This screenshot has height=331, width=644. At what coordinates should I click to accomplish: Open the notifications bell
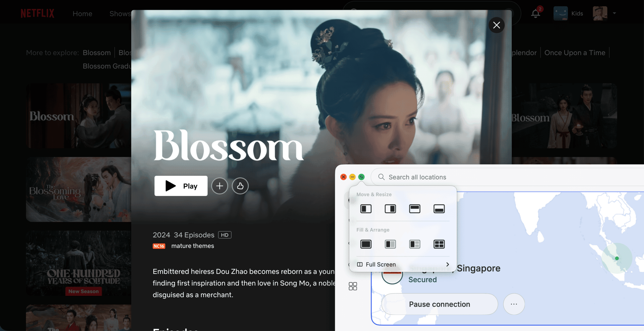point(536,13)
